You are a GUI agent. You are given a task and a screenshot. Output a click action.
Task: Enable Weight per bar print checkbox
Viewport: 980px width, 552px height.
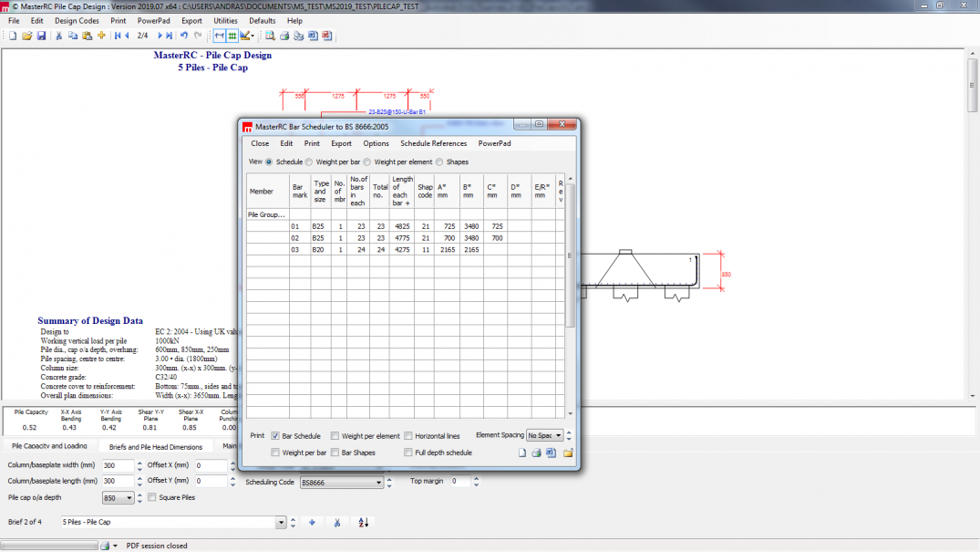(275, 453)
